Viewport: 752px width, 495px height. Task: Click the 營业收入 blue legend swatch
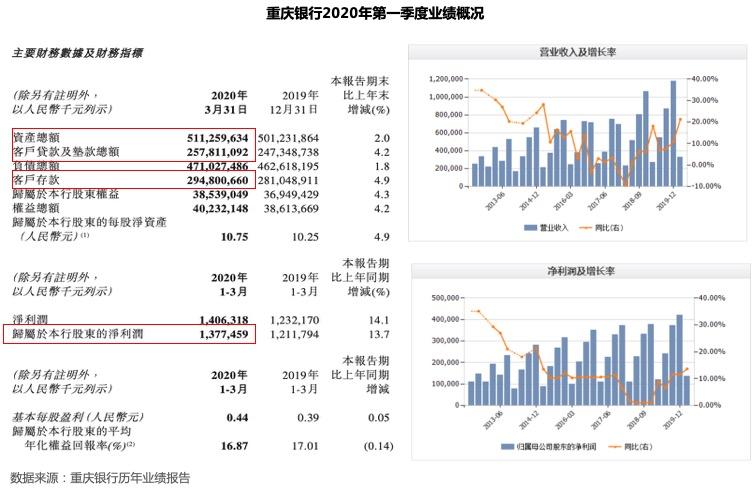(x=530, y=227)
